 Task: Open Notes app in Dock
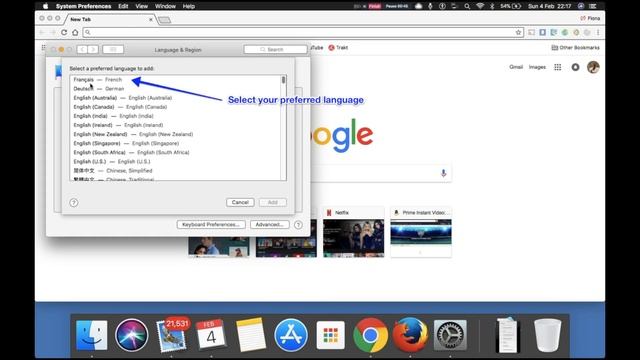point(251,335)
